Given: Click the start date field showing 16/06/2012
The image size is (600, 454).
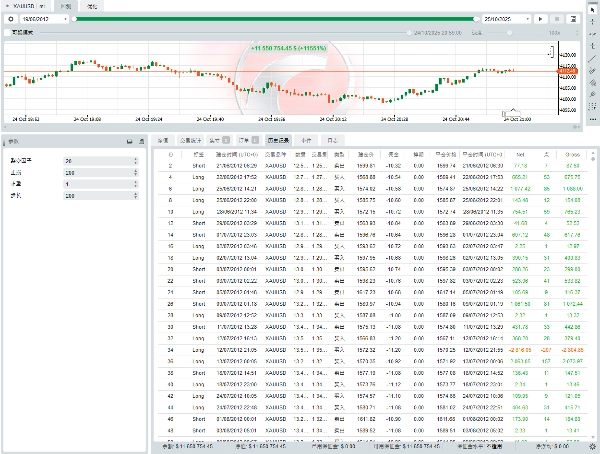Looking at the screenshot, I should tap(36, 18).
